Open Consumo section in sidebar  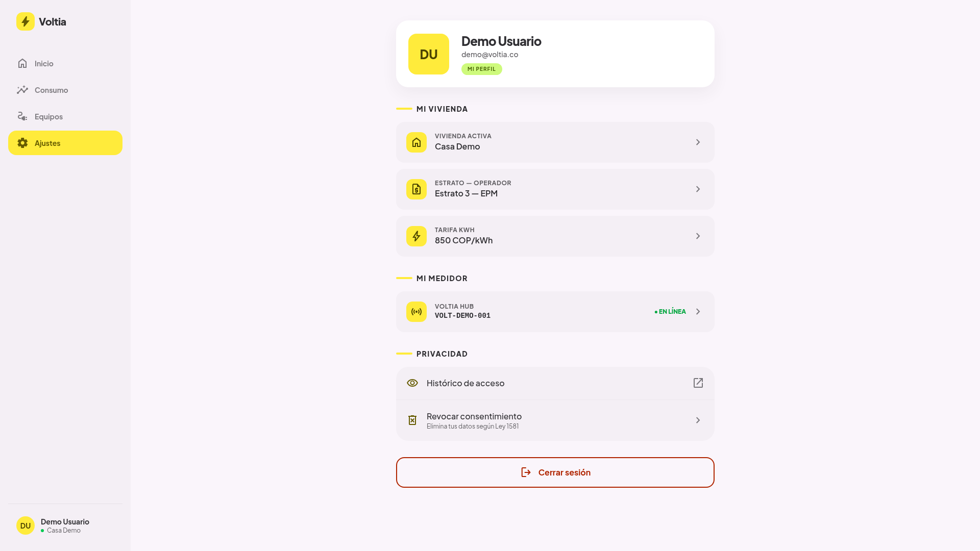pos(65,90)
